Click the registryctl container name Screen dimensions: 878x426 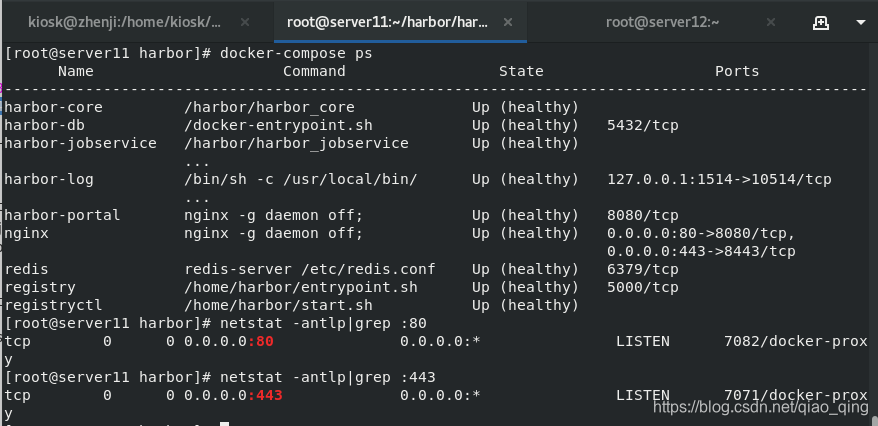[53, 305]
